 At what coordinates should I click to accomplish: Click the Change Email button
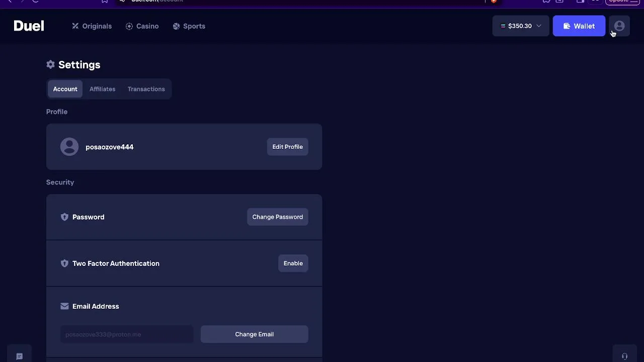(x=254, y=334)
